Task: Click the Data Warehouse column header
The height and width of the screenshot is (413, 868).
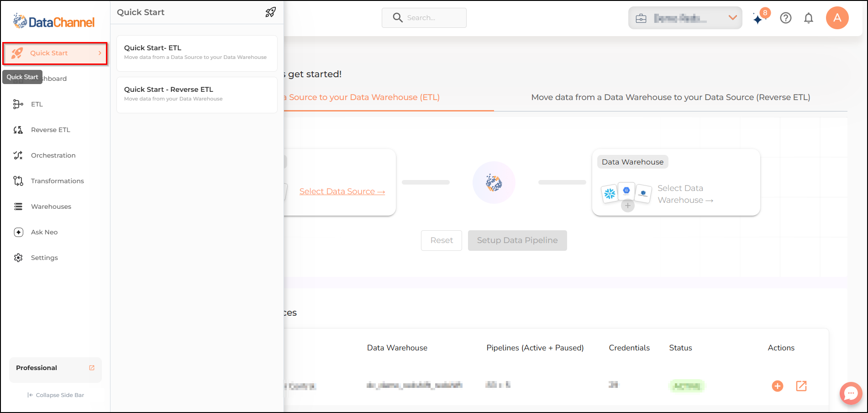Action: (x=397, y=348)
